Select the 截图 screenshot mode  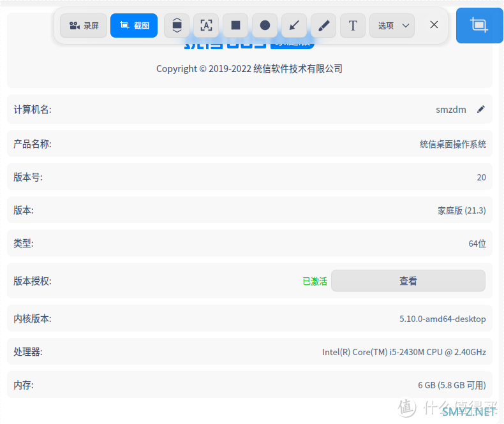134,26
